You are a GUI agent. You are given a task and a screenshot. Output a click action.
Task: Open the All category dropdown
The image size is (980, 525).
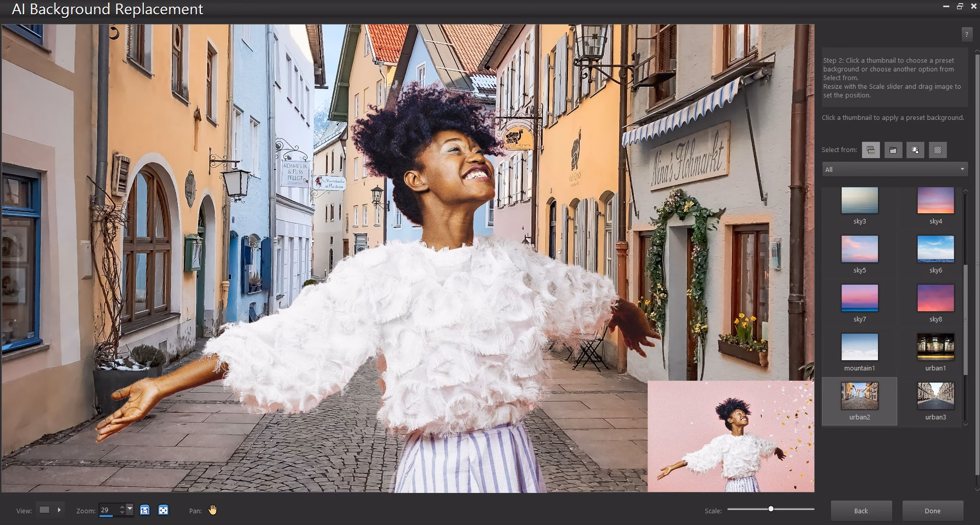962,169
